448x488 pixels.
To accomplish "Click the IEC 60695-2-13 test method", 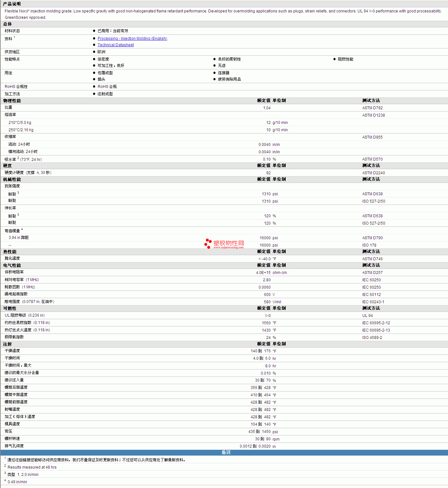I will [x=376, y=330].
